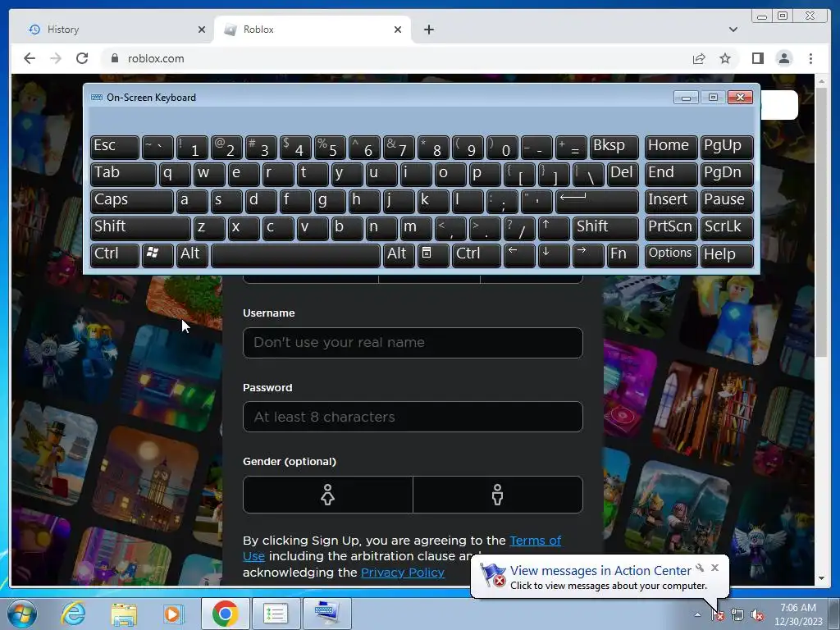The height and width of the screenshot is (630, 840).
Task: Toggle left Ctrl on On-Screen Keyboard
Action: click(115, 254)
